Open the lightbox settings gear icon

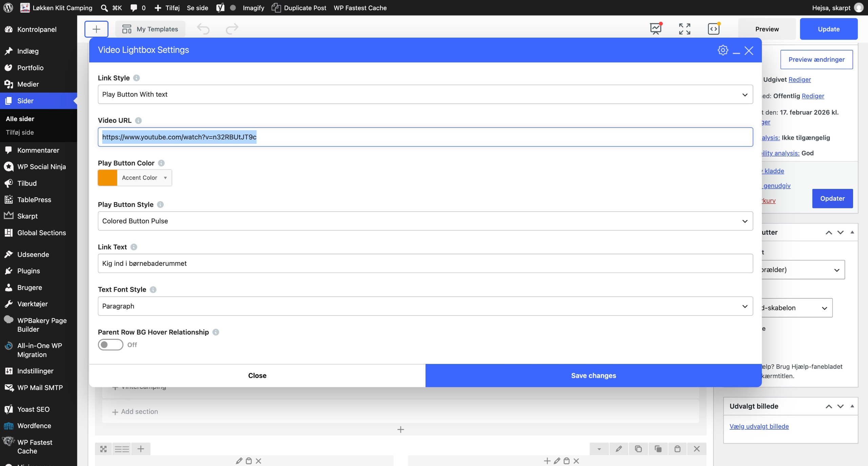(x=723, y=50)
